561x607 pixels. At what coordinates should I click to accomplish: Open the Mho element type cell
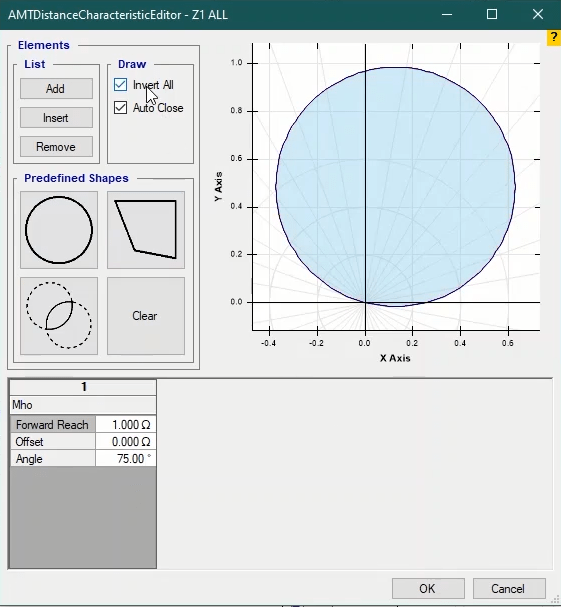point(83,405)
